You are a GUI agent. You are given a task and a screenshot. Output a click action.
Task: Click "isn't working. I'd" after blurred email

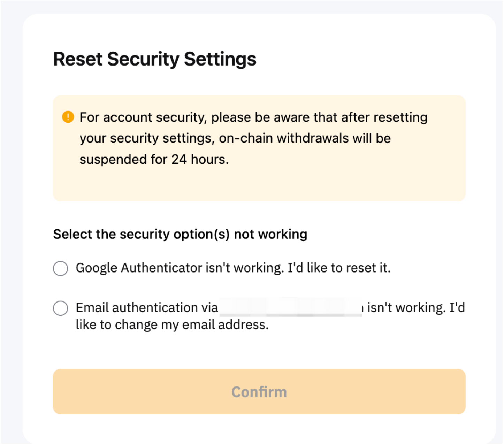pyautogui.click(x=416, y=308)
